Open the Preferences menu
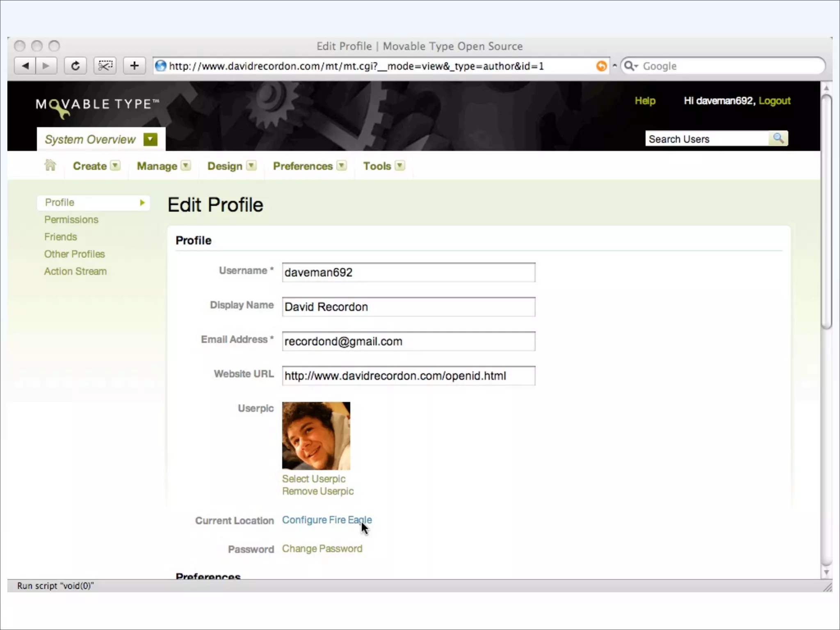 (x=303, y=166)
